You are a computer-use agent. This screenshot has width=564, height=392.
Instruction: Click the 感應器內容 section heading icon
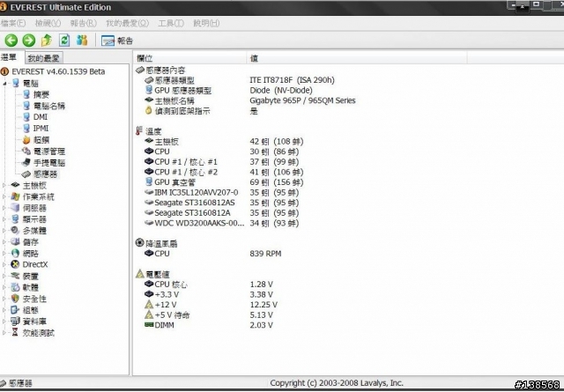(140, 70)
